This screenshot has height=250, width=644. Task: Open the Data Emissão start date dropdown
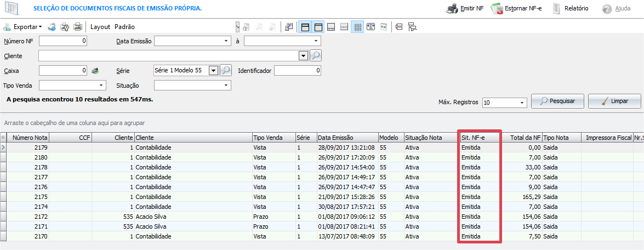pos(226,41)
